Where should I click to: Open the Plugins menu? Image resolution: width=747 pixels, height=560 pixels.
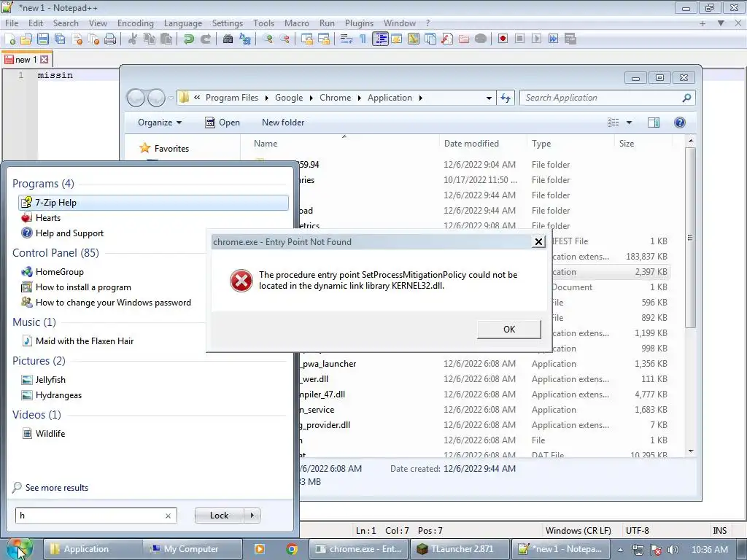(359, 23)
